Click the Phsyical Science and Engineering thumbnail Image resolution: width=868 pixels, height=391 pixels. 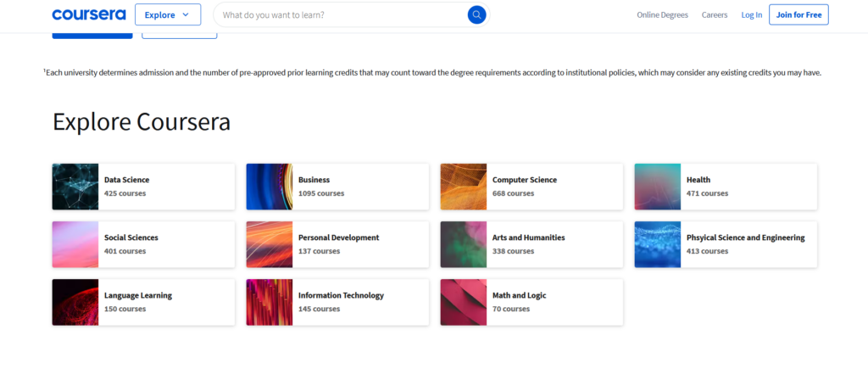[658, 244]
